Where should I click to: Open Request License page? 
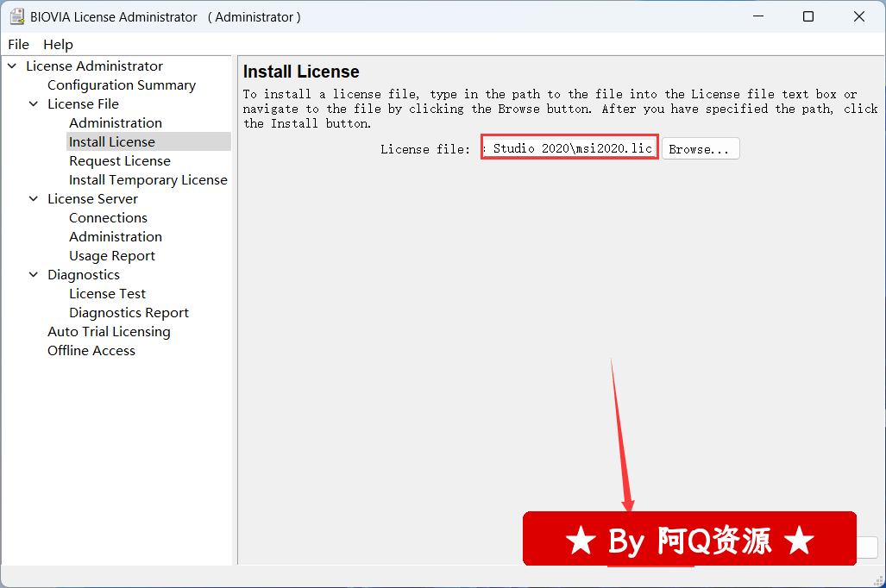click(x=120, y=161)
